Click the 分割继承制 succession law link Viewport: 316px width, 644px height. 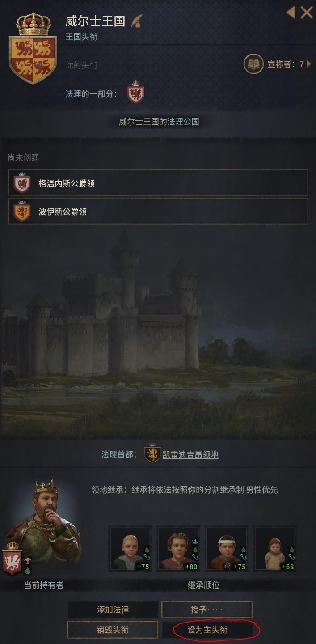(224, 490)
